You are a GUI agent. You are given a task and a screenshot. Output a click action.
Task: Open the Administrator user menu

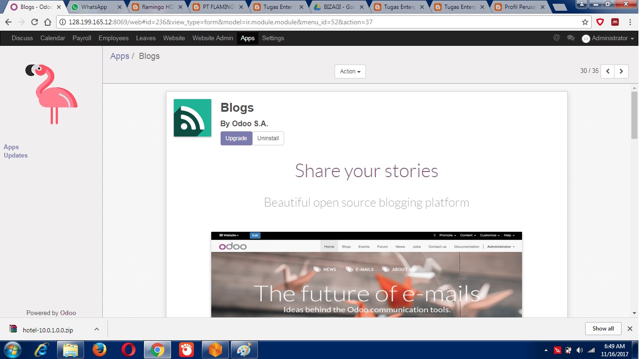[608, 38]
